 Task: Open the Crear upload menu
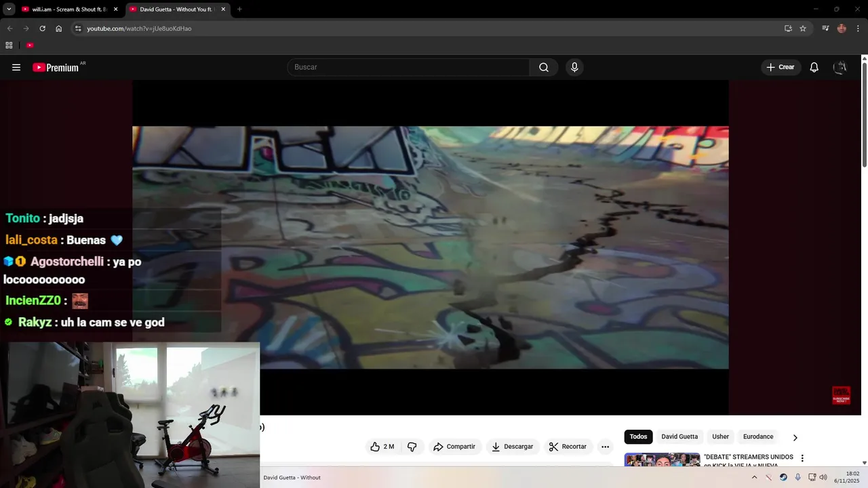781,67
